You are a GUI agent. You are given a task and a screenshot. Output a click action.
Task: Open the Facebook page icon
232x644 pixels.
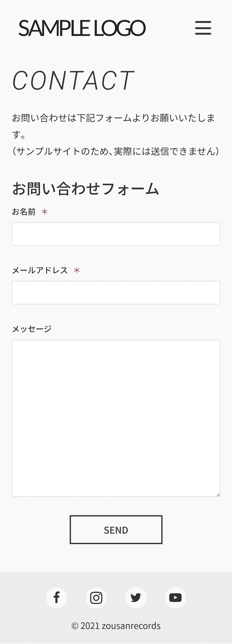[x=57, y=598]
